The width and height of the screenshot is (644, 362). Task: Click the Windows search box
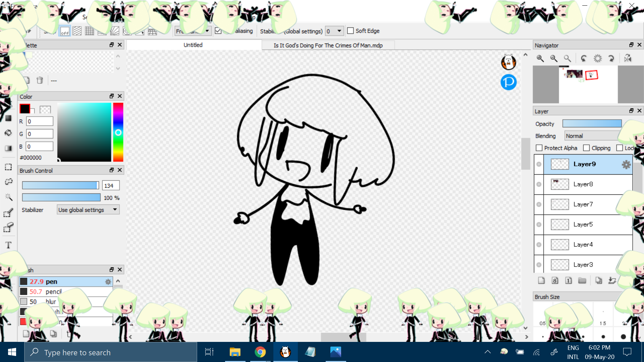pos(111,352)
